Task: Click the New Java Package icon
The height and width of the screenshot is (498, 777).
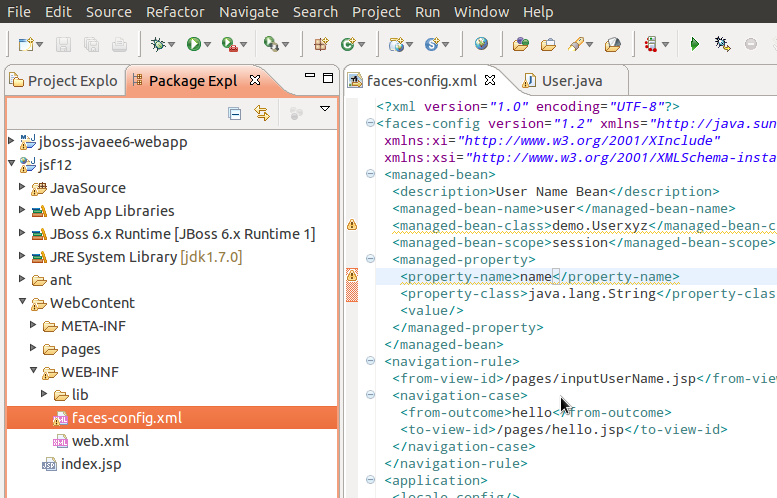Action: coord(322,44)
